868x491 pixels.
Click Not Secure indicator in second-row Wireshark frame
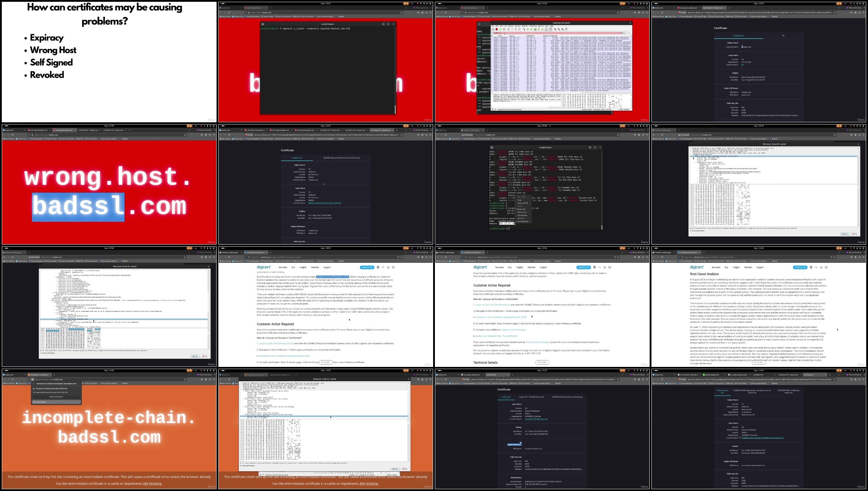point(684,135)
